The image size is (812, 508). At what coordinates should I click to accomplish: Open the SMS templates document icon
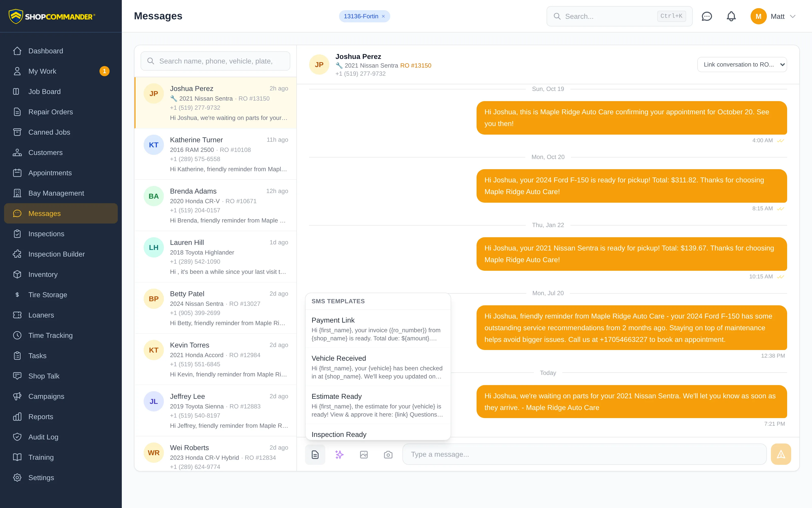click(315, 455)
